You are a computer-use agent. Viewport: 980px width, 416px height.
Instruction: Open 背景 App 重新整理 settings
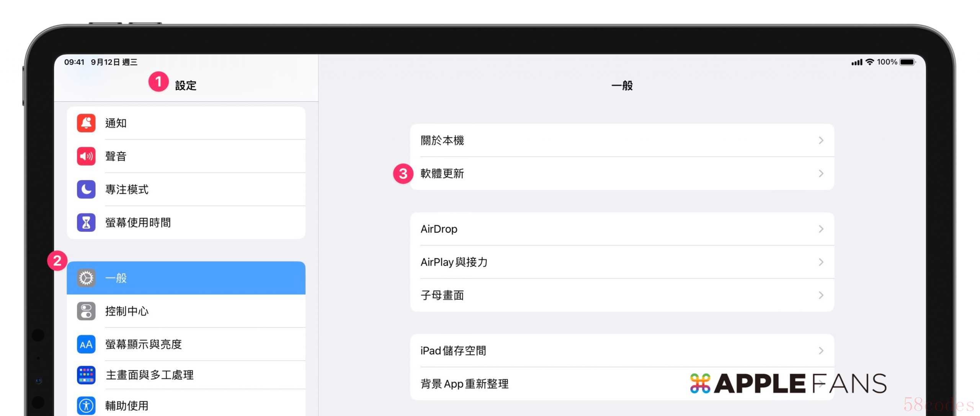pos(464,384)
